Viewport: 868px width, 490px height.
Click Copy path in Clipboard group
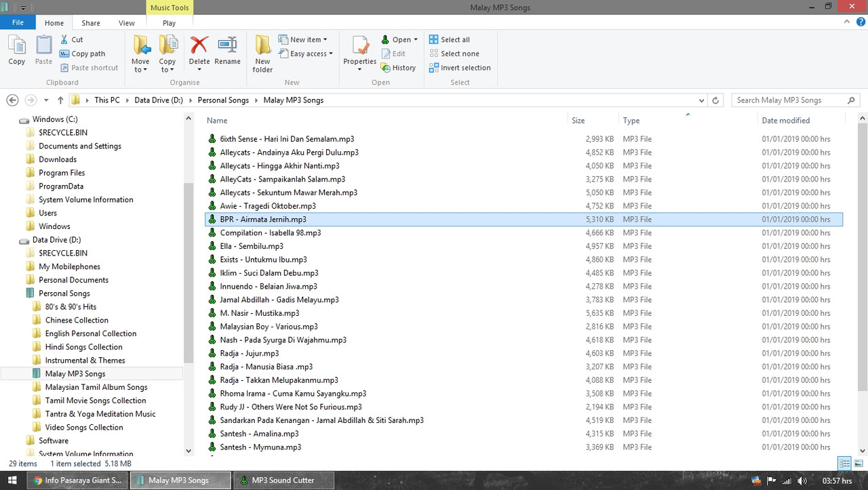82,54
